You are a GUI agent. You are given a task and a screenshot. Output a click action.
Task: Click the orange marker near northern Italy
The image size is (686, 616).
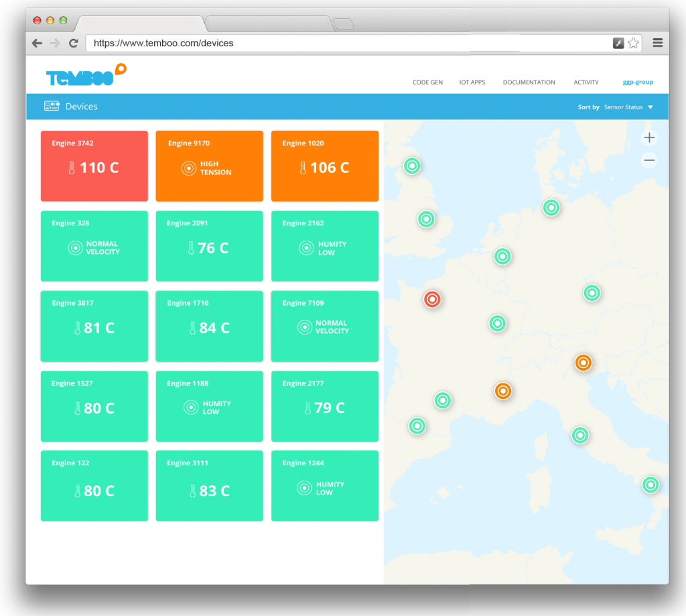(x=584, y=363)
